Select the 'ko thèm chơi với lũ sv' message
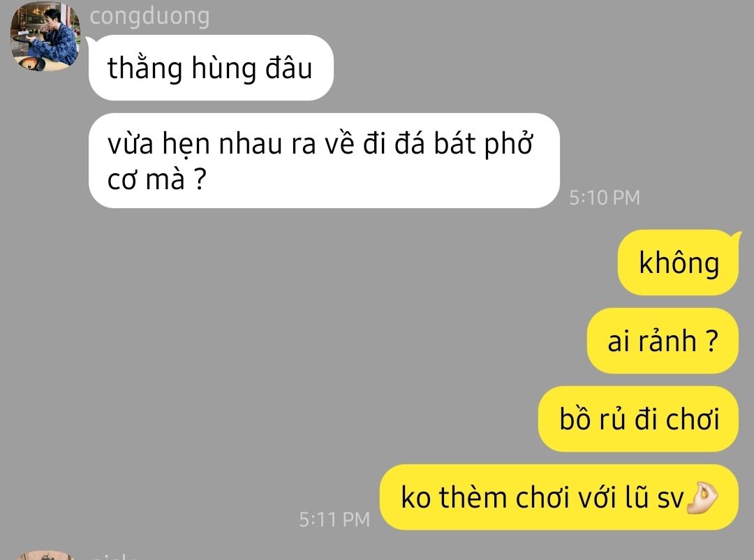This screenshot has height=560, width=754. click(559, 497)
